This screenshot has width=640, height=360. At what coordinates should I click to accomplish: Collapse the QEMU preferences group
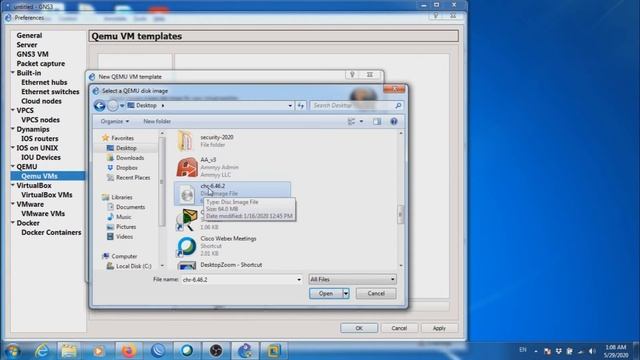13,167
